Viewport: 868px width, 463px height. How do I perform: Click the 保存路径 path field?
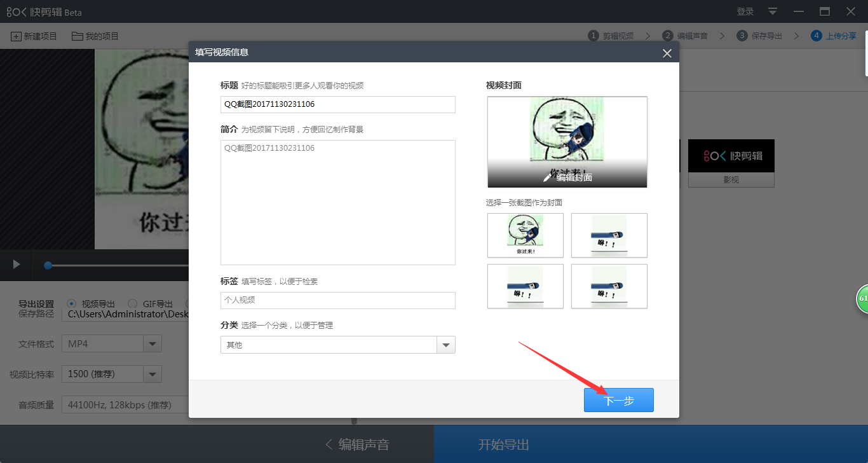coord(125,314)
